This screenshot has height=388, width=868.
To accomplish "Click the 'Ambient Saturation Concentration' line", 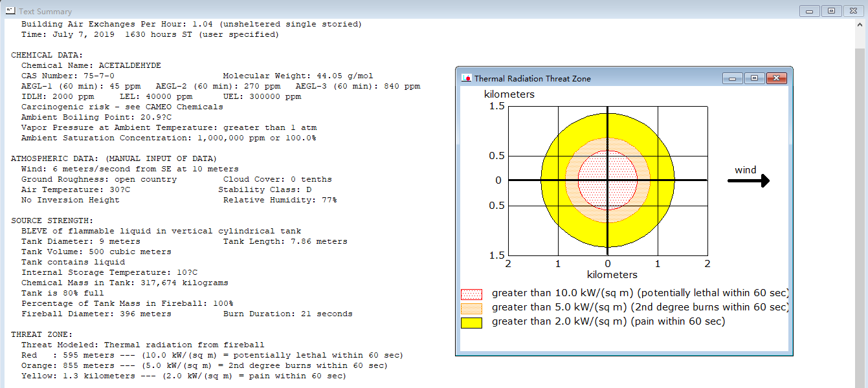I will (169, 138).
